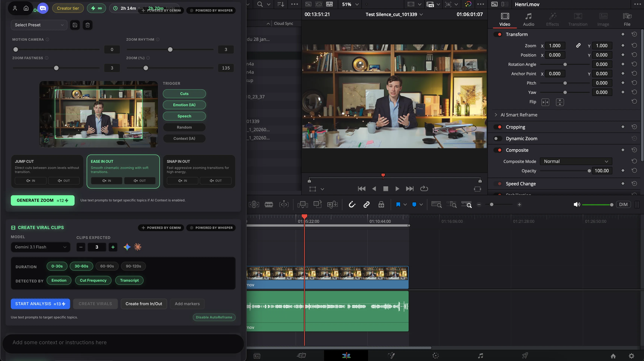Select the JUMP CUT zoom style
The image size is (644, 361).
(x=47, y=172)
